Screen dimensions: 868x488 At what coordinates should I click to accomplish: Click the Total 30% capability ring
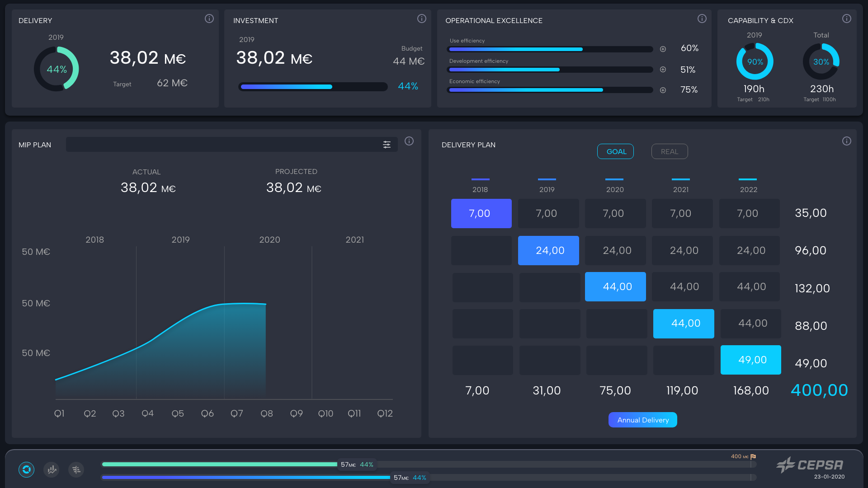coord(821,61)
